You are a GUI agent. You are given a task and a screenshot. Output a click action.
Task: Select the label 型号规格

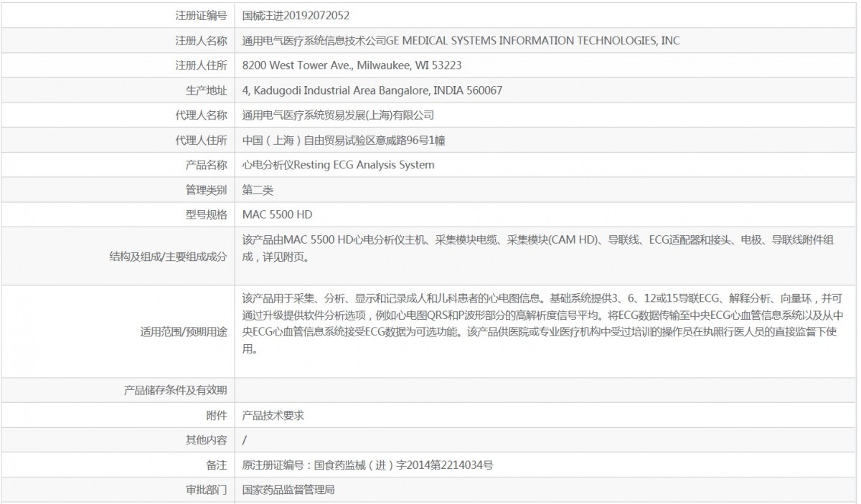207,214
